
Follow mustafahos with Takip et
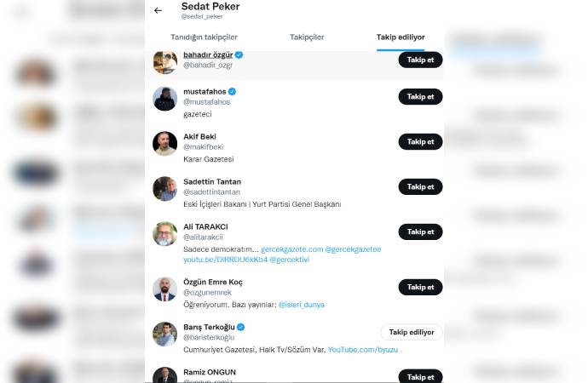(420, 97)
